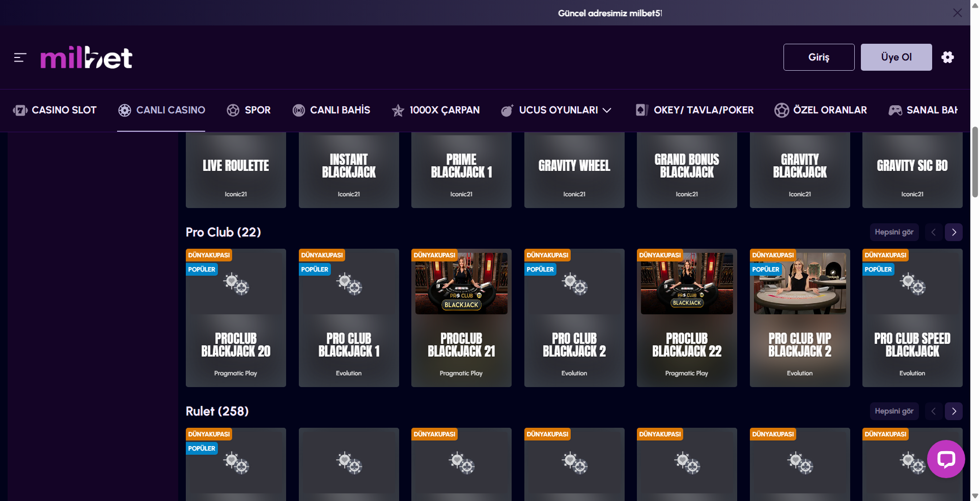Open the Gravity Sic Bo game card
The height and width of the screenshot is (501, 980).
pos(912,170)
